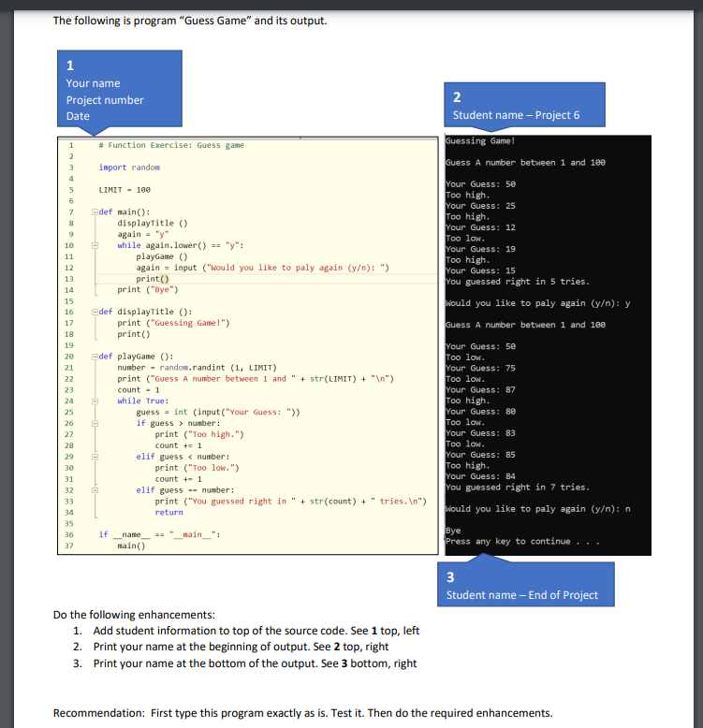Click 'Your Guess: 75' in the console output

480,368
